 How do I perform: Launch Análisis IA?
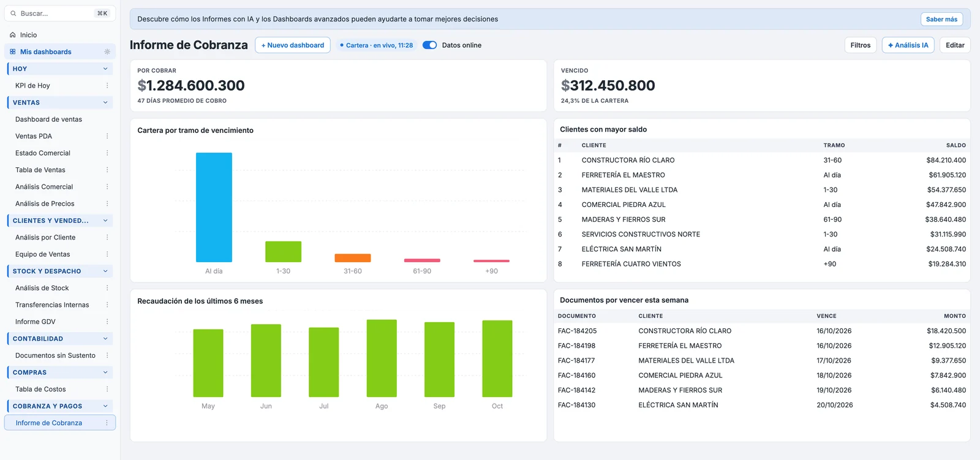pyautogui.click(x=908, y=45)
